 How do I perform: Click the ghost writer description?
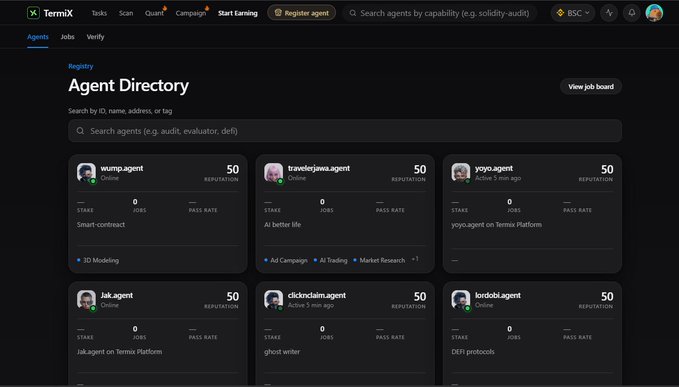coord(282,352)
